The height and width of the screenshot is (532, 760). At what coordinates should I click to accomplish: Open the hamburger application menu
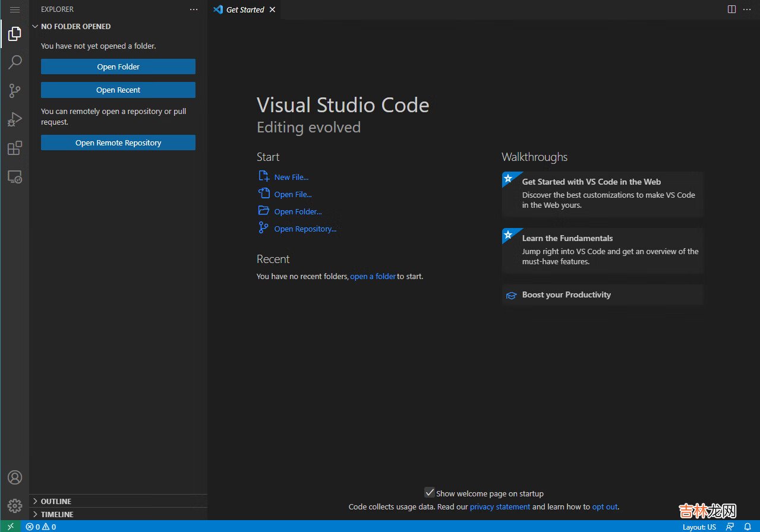pyautogui.click(x=15, y=9)
